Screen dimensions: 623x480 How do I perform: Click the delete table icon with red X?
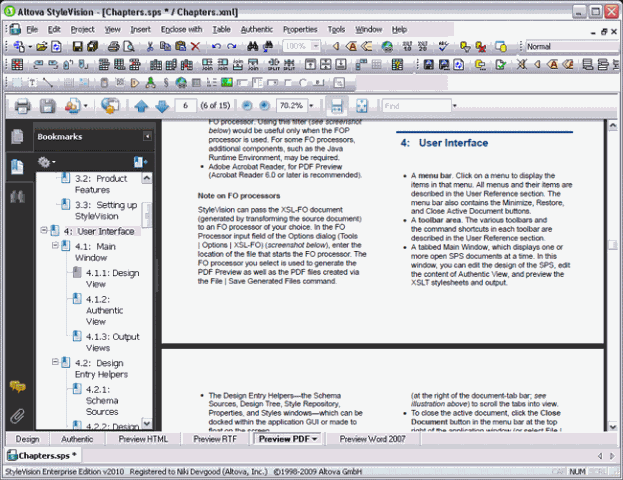click(17, 64)
